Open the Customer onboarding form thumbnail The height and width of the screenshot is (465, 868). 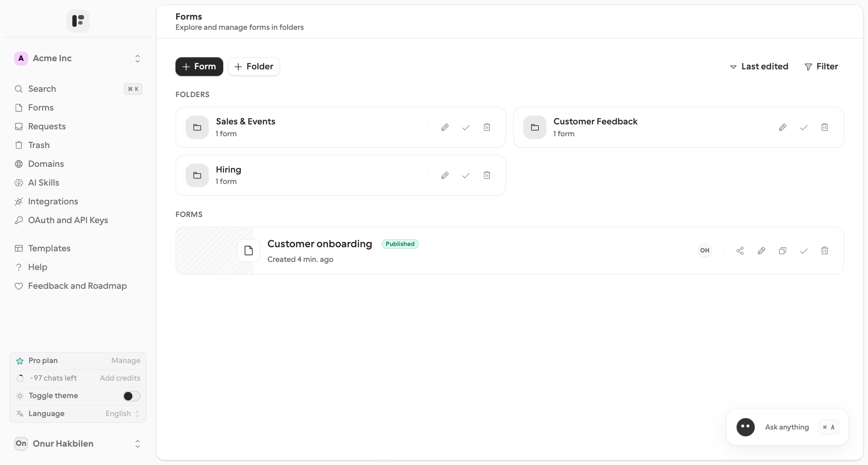pos(215,250)
